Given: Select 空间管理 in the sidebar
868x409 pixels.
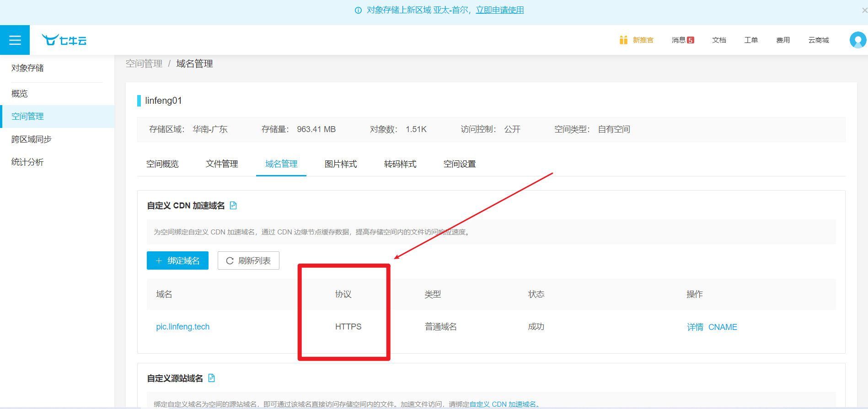Looking at the screenshot, I should [57, 117].
